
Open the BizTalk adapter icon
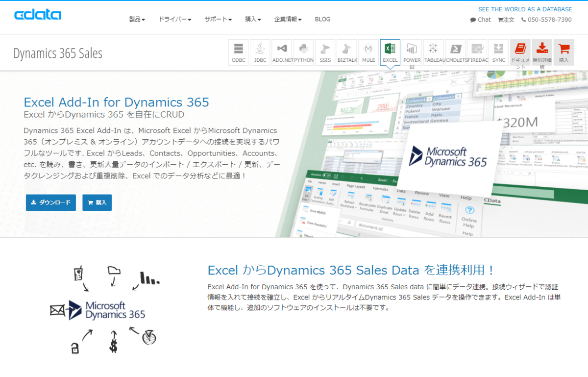tap(347, 52)
